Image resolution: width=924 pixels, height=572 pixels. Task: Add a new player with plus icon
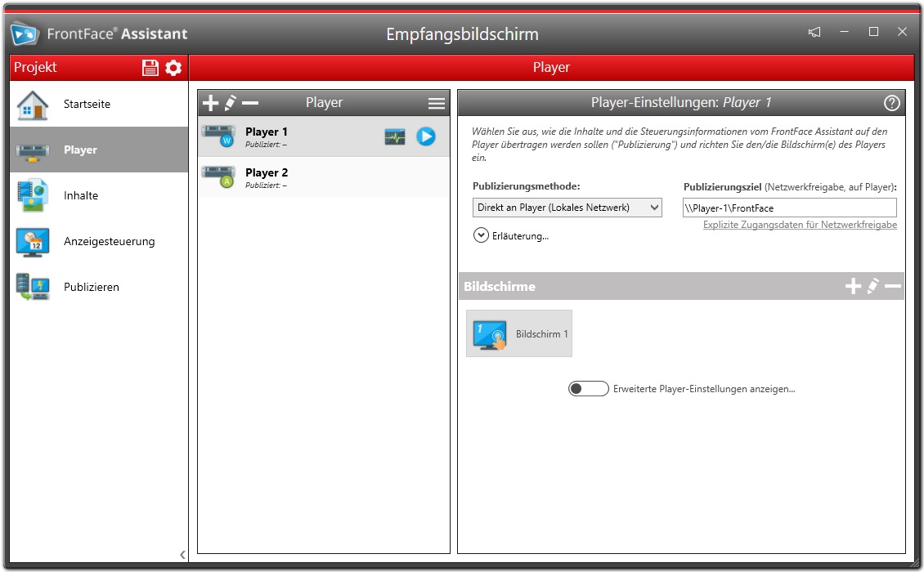tap(210, 103)
